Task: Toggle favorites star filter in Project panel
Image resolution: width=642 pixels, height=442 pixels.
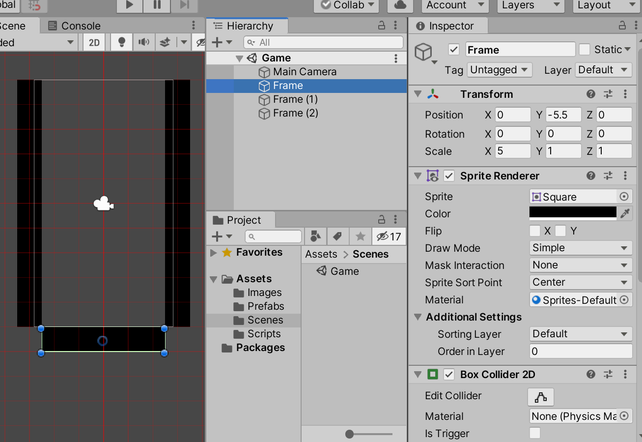Action: [360, 236]
